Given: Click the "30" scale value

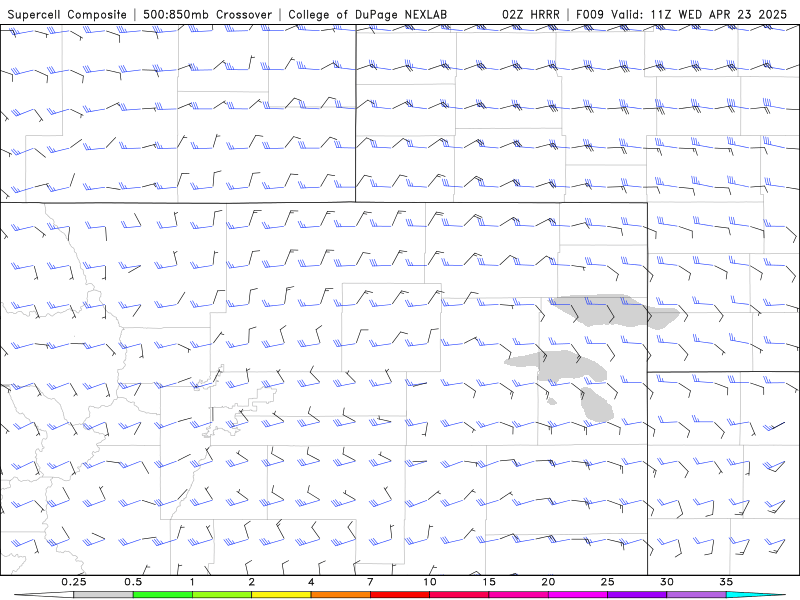Looking at the screenshot, I should (666, 582).
